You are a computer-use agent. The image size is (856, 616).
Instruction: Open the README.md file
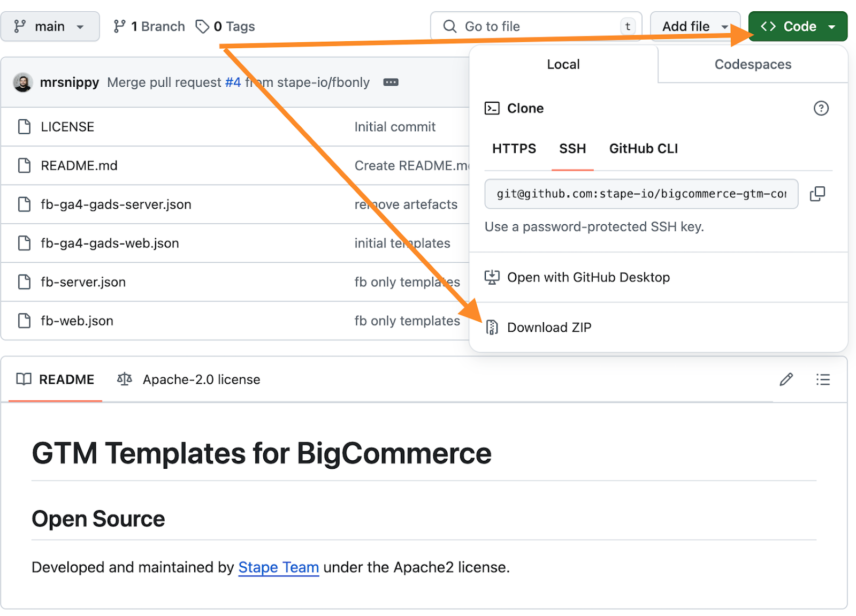pos(79,165)
